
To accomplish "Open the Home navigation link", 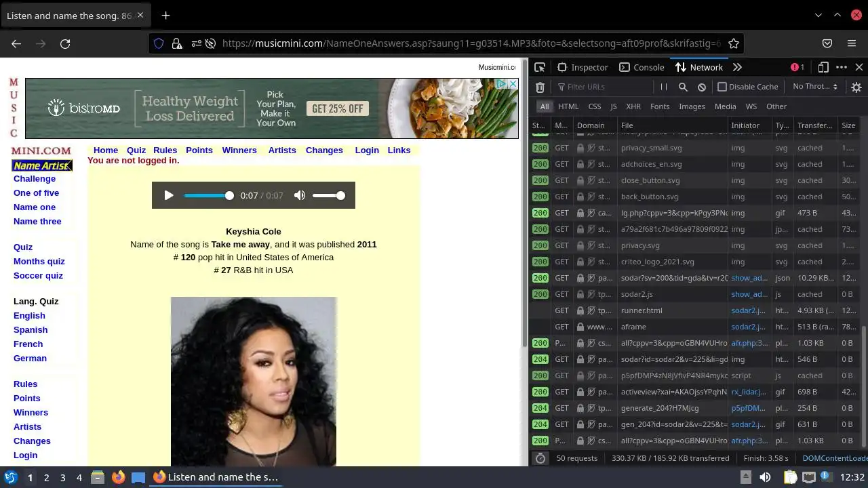I will click(106, 150).
